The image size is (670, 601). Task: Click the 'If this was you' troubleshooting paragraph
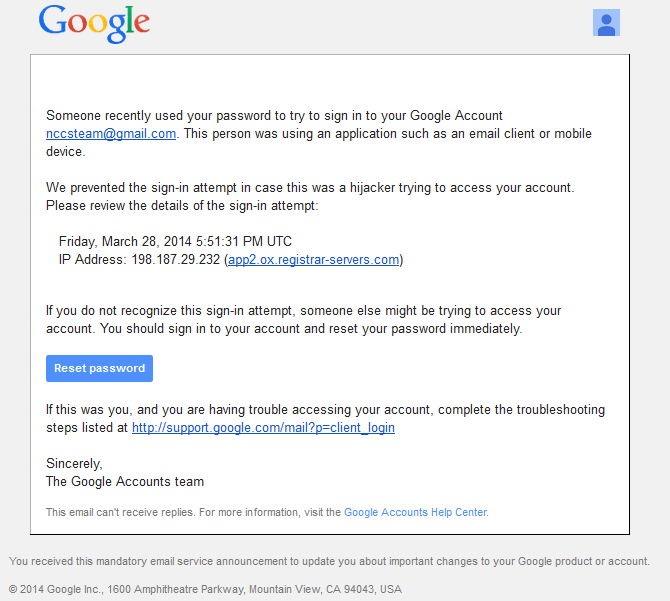coord(326,419)
